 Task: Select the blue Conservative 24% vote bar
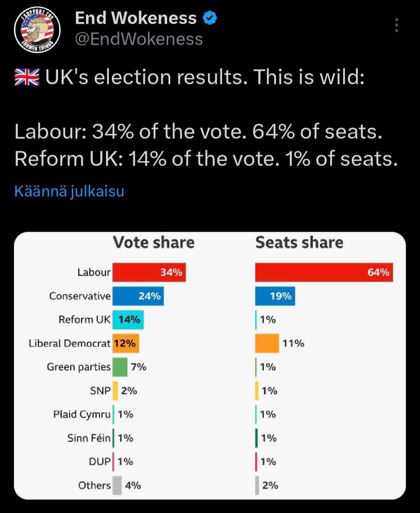138,296
